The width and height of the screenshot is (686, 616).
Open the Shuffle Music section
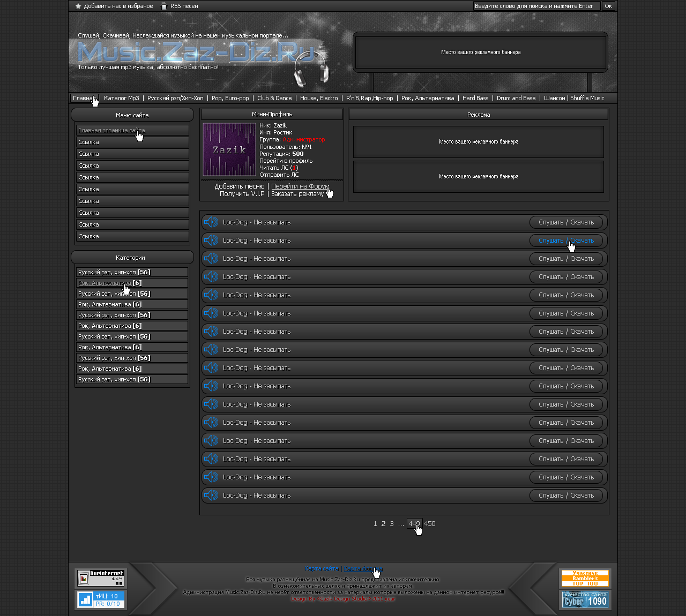(587, 98)
